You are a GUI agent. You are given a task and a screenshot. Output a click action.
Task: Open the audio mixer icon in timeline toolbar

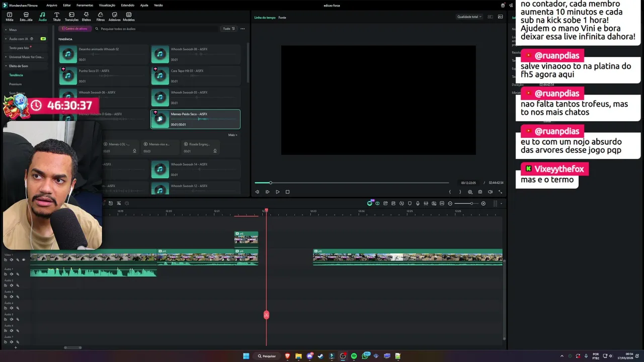pos(426,204)
